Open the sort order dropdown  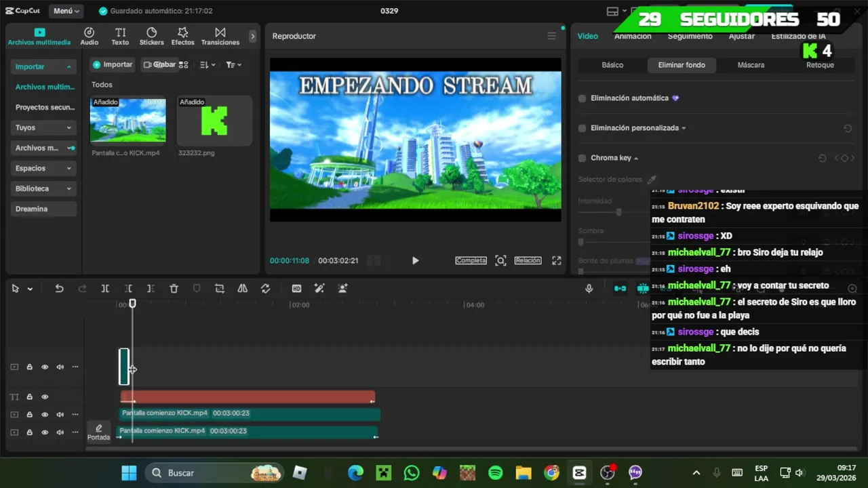(x=208, y=65)
